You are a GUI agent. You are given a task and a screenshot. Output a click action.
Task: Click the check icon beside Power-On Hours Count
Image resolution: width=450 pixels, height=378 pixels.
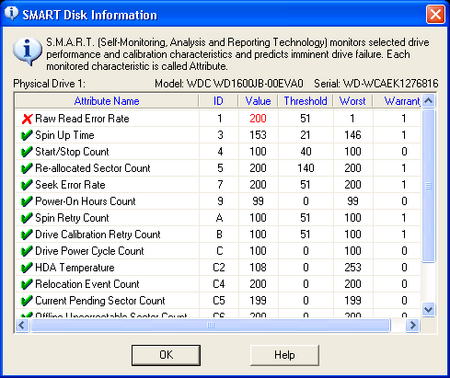27,202
